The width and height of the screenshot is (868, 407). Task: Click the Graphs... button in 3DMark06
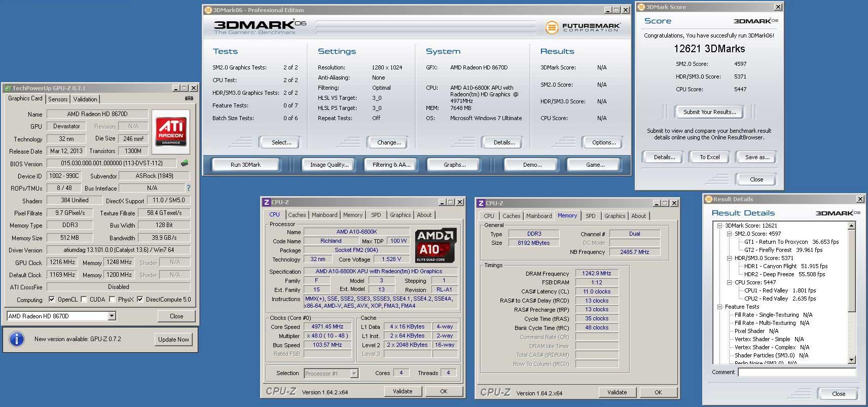[454, 165]
